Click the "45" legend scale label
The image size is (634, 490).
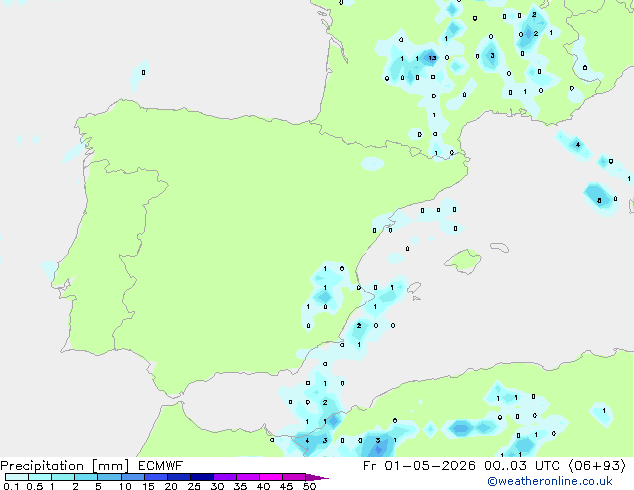pyautogui.click(x=286, y=486)
